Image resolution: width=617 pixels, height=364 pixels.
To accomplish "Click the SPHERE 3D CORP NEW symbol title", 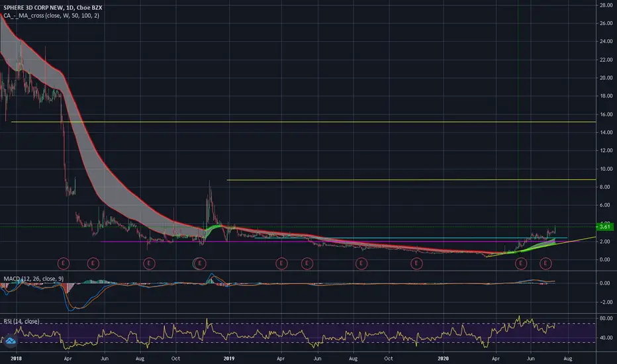I will coord(53,7).
